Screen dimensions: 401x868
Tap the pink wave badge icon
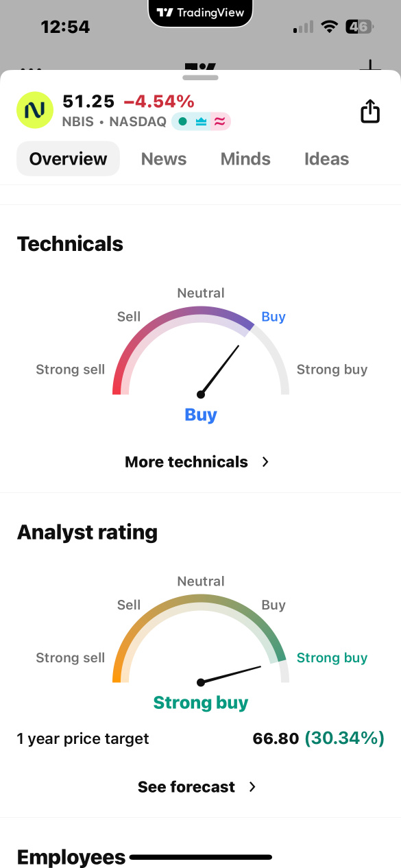(219, 122)
